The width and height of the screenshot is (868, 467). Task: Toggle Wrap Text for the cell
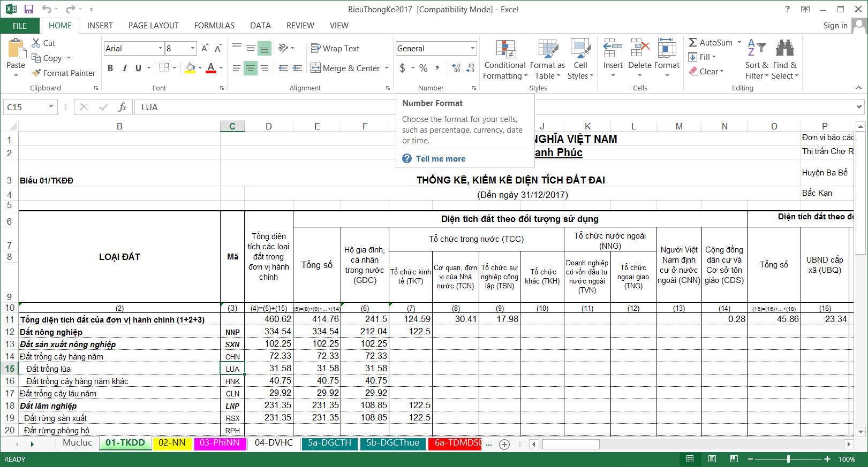coord(335,48)
